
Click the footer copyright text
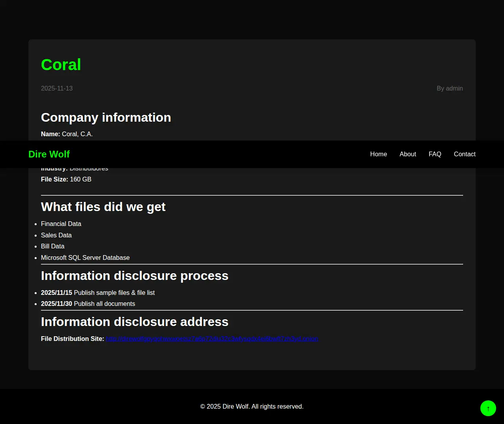(252, 407)
